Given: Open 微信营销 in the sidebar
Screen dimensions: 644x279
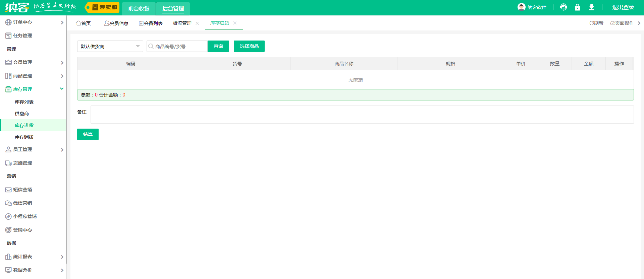Looking at the screenshot, I should (x=22, y=203).
